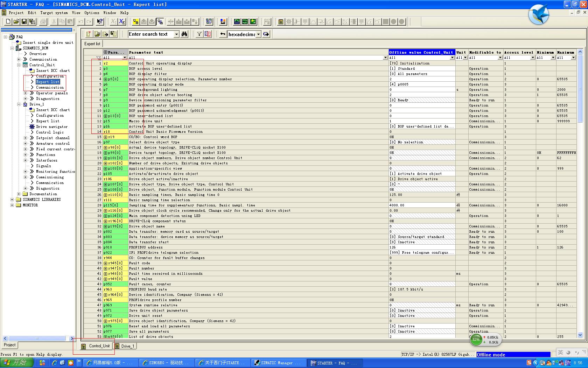Open the Window menu
The height and width of the screenshot is (368, 588).
point(110,13)
